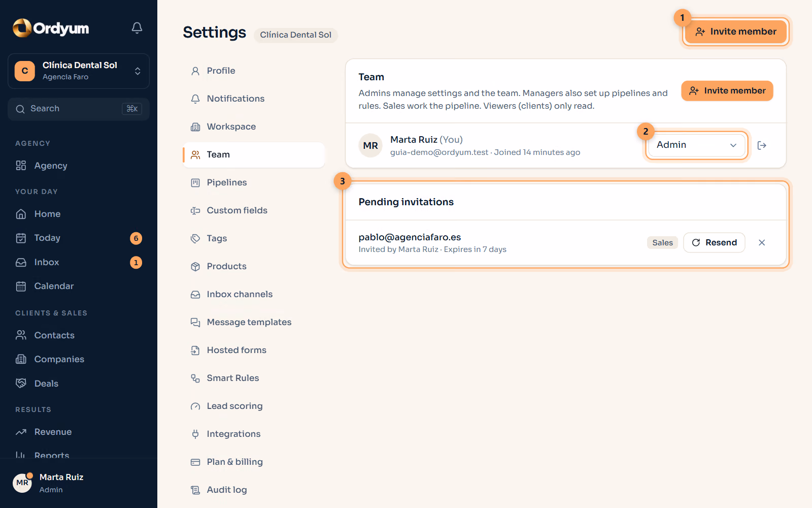Click the ⌘K shortcut badge in Search
Screen dimensions: 812x508
[x=132, y=109]
